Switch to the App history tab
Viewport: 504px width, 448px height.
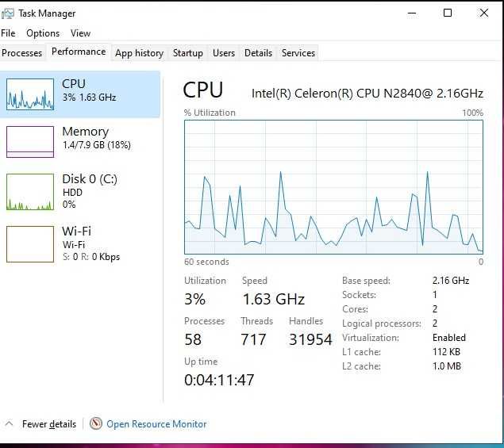[139, 53]
